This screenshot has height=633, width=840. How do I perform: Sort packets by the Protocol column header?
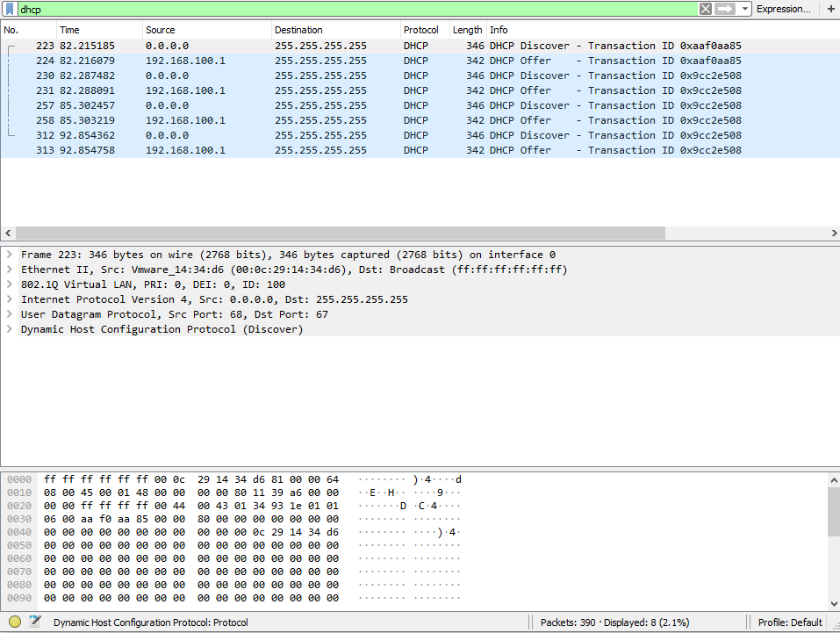[421, 30]
